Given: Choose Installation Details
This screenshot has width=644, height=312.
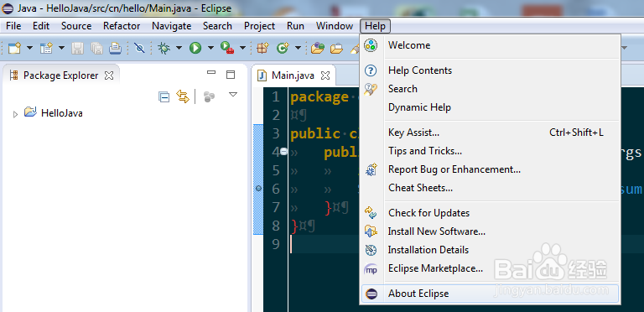Looking at the screenshot, I should pos(490,250).
